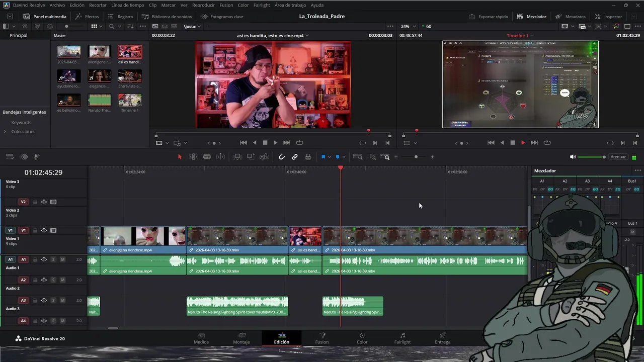The image size is (644, 362).
Task: Lock the Video 2 track
Action: [x=35, y=202]
